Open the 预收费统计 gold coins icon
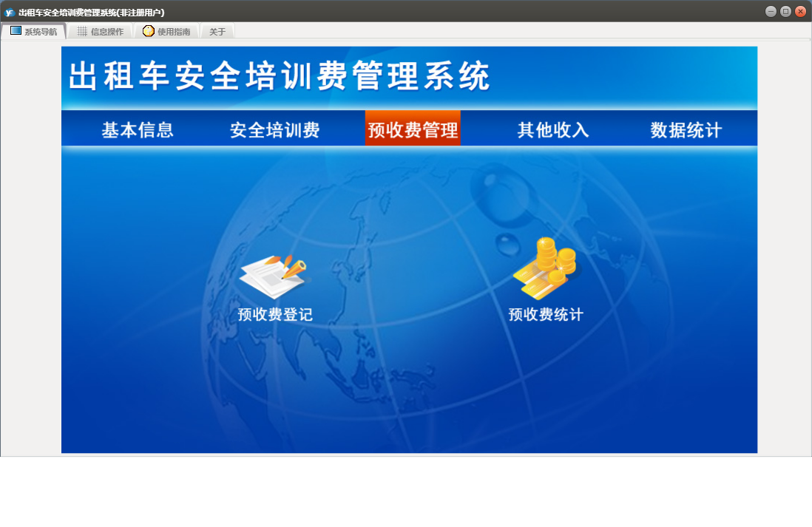This screenshot has height=527, width=812. (x=546, y=269)
